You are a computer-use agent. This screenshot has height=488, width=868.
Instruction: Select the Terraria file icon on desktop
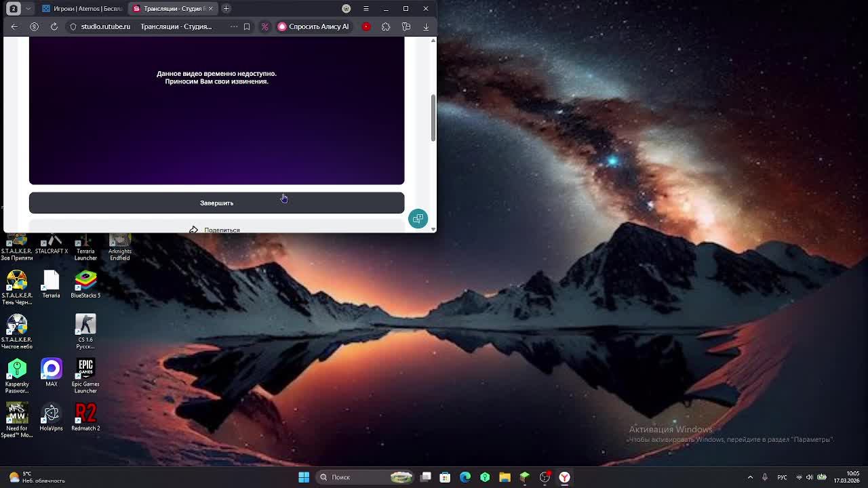(x=52, y=284)
